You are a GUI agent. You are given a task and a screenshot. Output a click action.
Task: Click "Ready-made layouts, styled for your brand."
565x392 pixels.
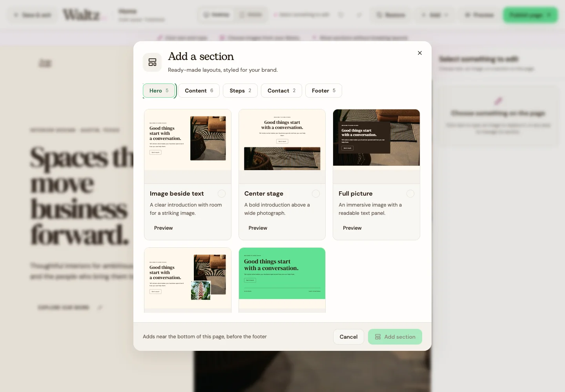click(x=223, y=70)
